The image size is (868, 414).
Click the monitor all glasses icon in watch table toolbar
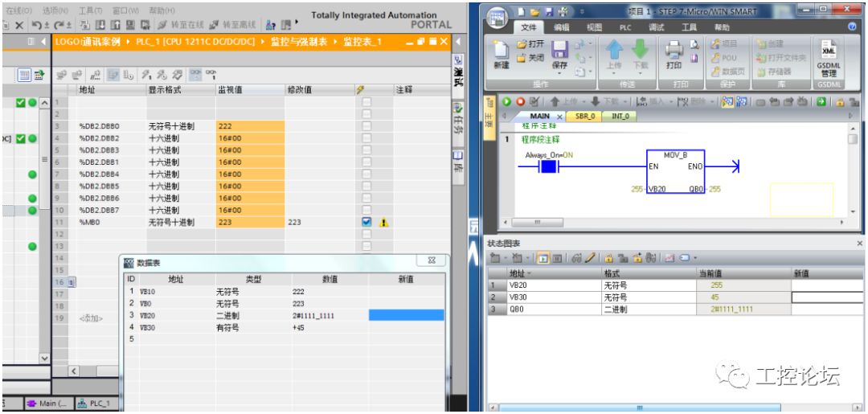pyautogui.click(x=196, y=75)
